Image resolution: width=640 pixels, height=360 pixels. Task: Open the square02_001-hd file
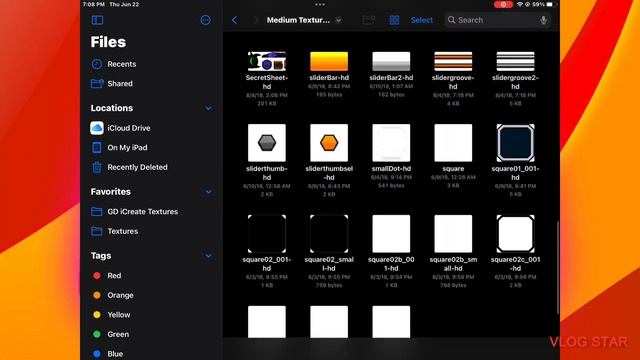coord(267,234)
